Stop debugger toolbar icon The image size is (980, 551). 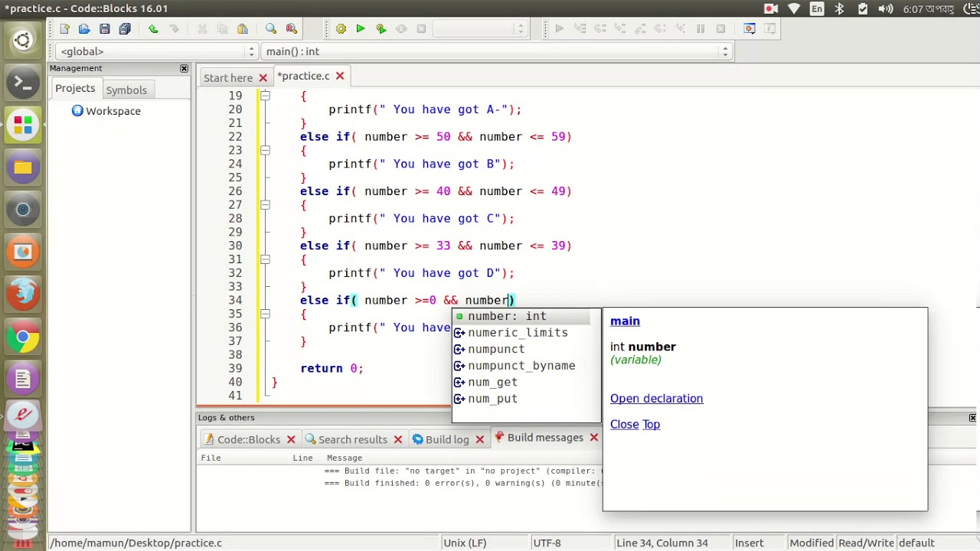(720, 29)
